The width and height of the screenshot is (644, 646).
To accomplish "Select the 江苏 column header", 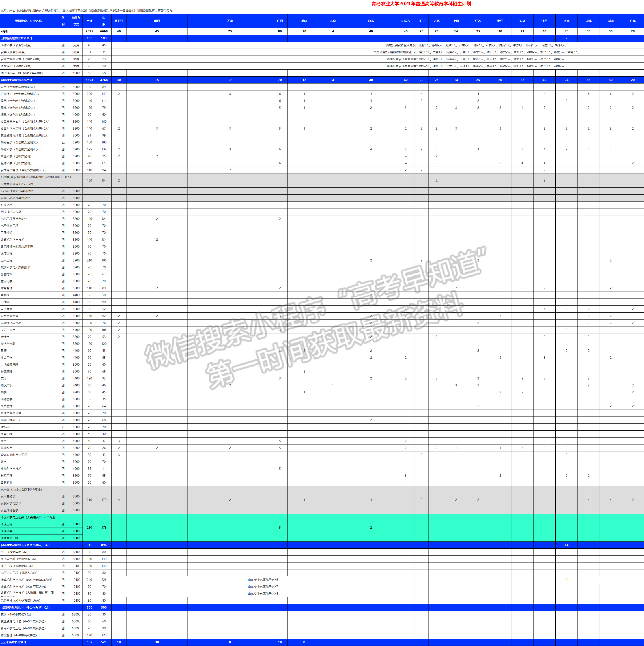I will tap(478, 21).
